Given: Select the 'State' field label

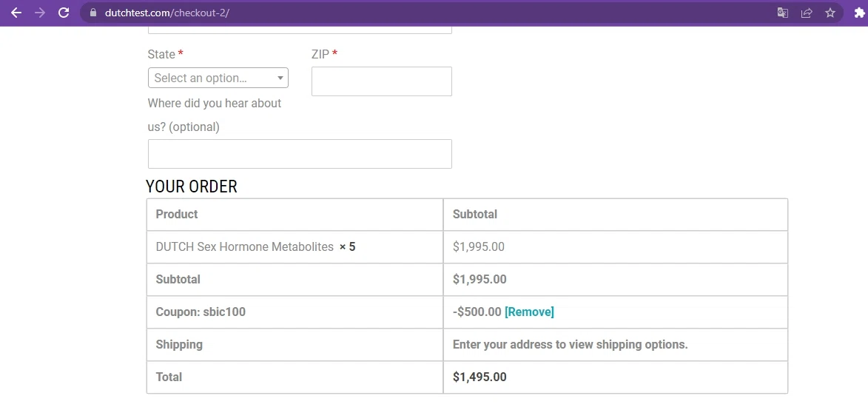Looking at the screenshot, I should pos(161,54).
